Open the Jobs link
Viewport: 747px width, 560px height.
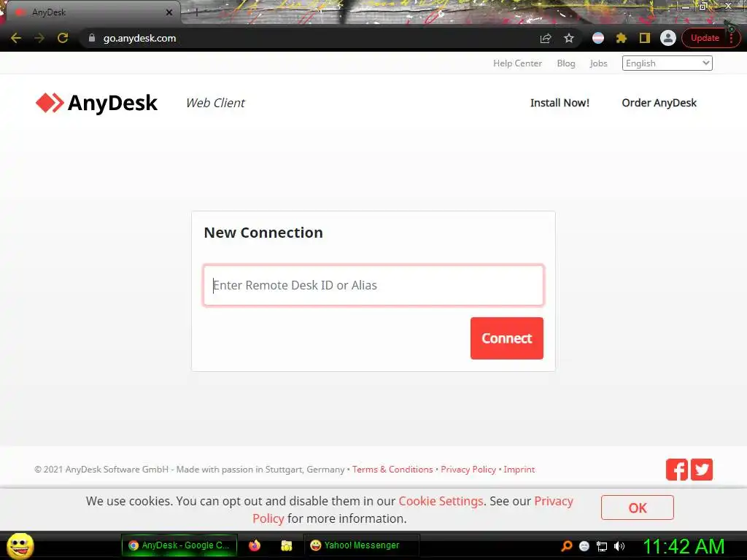(598, 63)
